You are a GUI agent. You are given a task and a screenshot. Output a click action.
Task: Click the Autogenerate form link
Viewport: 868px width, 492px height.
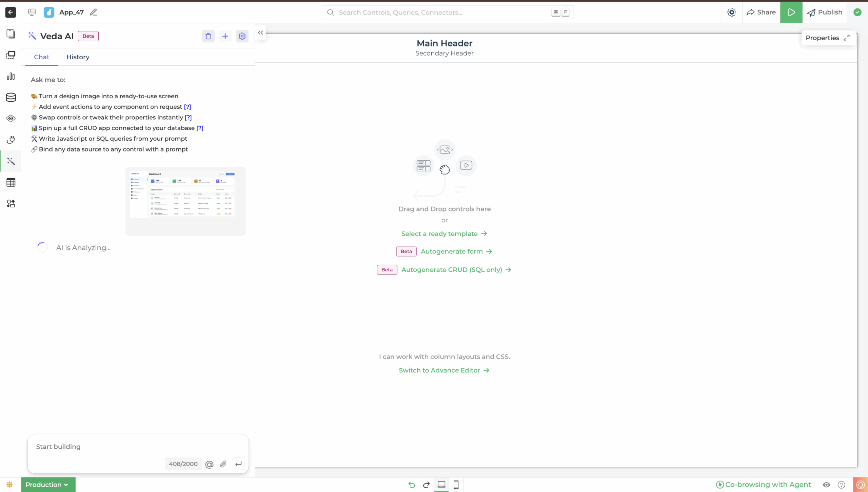tap(452, 251)
